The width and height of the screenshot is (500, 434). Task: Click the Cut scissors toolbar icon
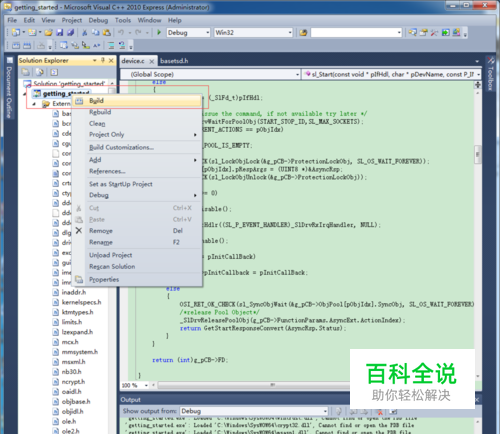(85, 32)
